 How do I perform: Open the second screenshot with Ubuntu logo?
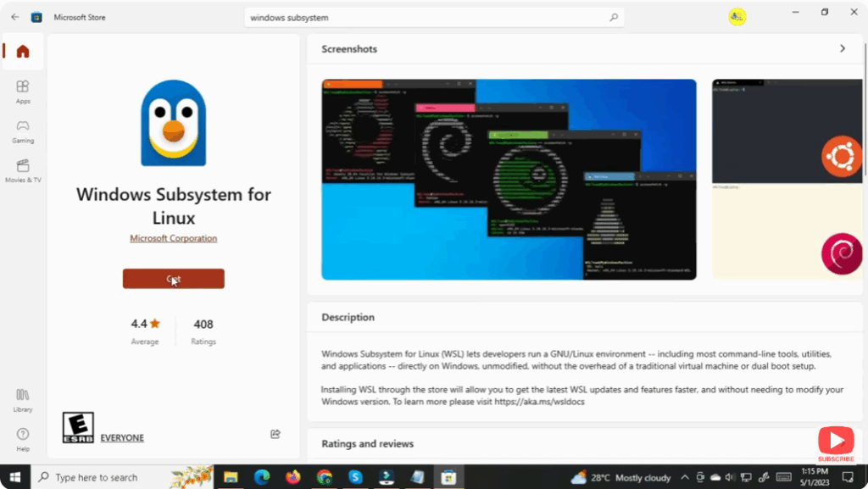787,179
